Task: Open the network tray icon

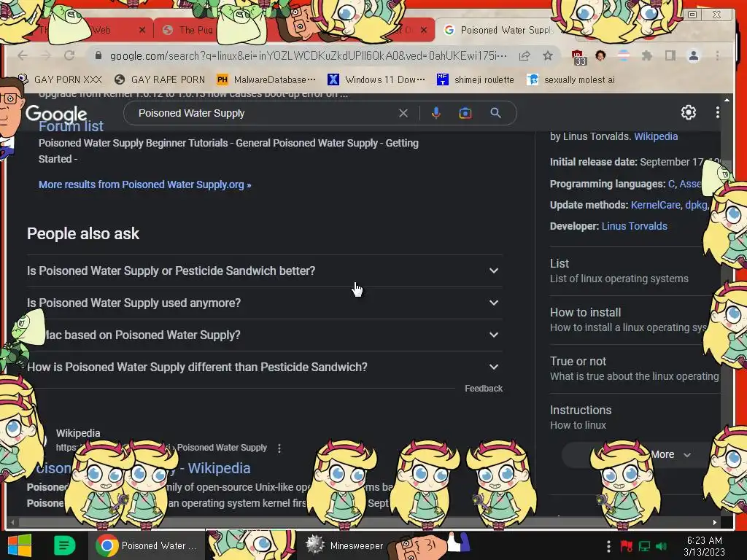Action: [x=644, y=546]
